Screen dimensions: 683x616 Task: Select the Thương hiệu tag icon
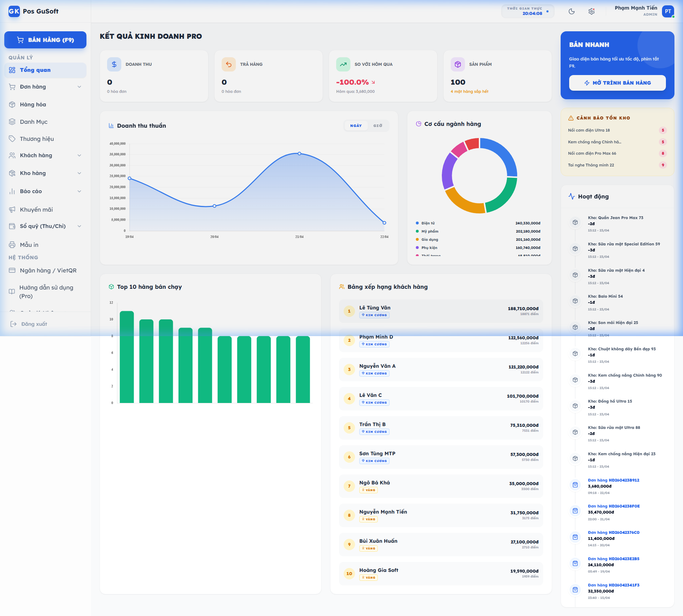pyautogui.click(x=12, y=139)
